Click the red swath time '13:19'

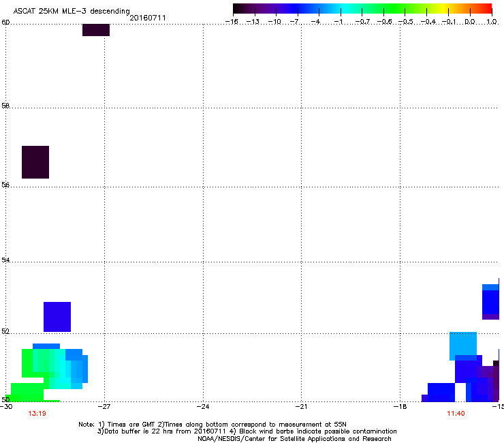click(37, 414)
